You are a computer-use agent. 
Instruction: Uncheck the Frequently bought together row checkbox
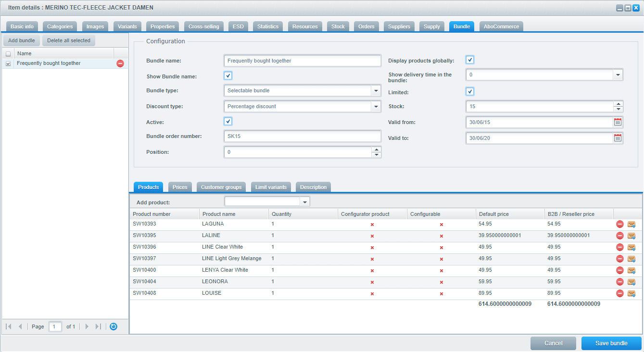[8, 63]
